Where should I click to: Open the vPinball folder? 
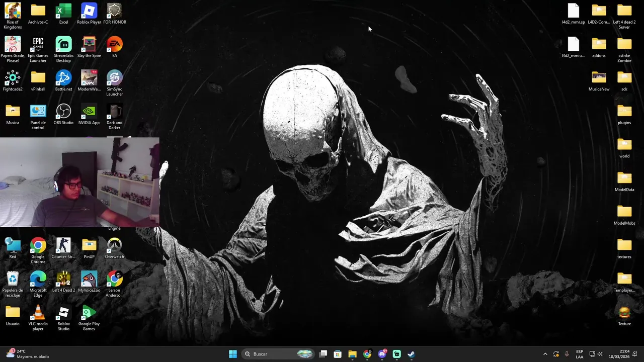38,80
